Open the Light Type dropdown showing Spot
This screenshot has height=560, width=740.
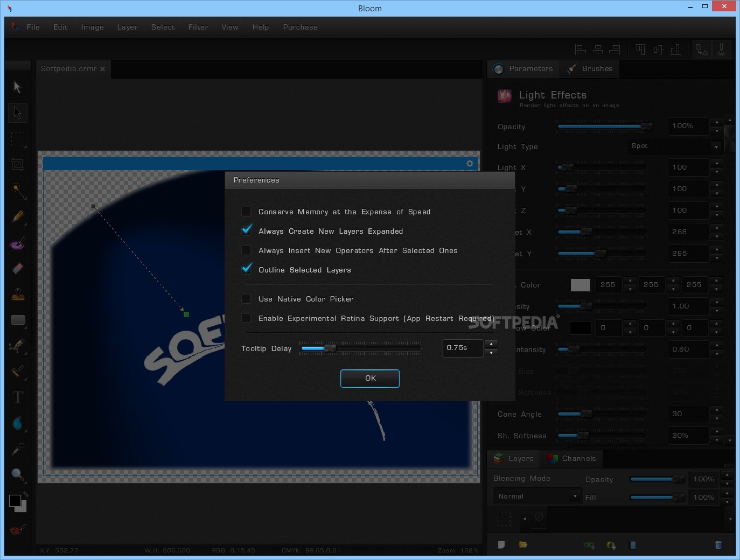[675, 146]
